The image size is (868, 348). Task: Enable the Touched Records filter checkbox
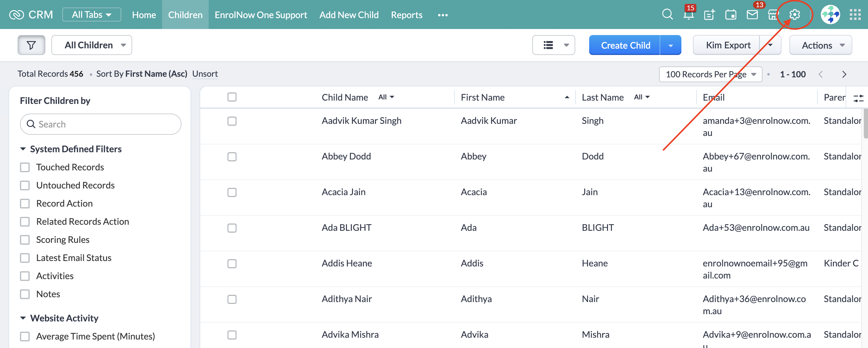(x=25, y=167)
